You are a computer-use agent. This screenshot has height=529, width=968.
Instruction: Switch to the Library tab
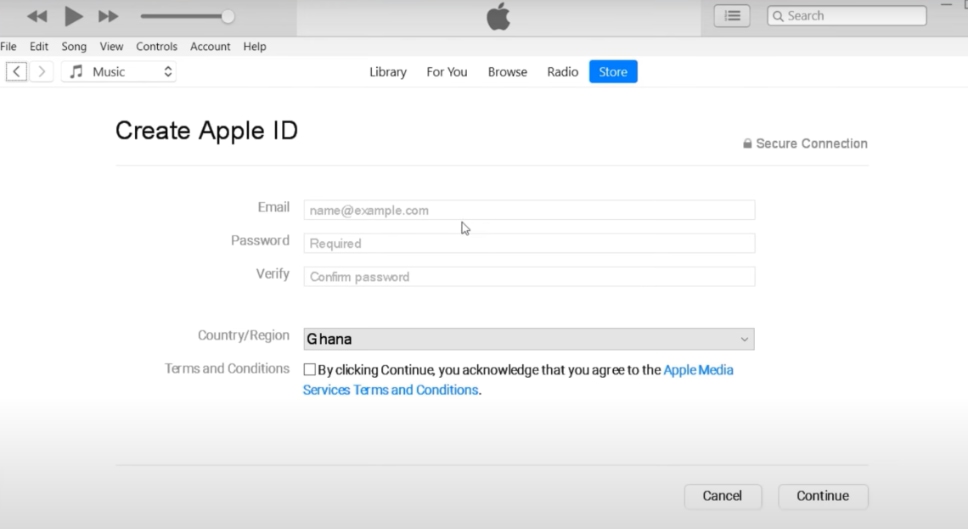pos(388,72)
